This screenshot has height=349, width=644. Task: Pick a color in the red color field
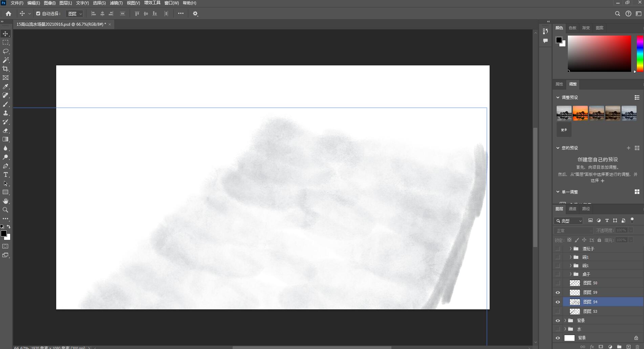pos(599,54)
